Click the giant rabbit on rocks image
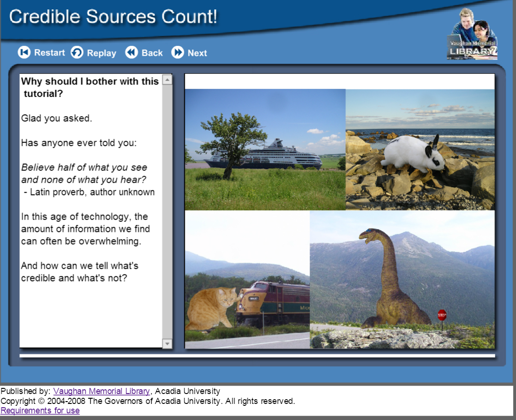Viewport: 516px width, 420px height. click(x=420, y=149)
